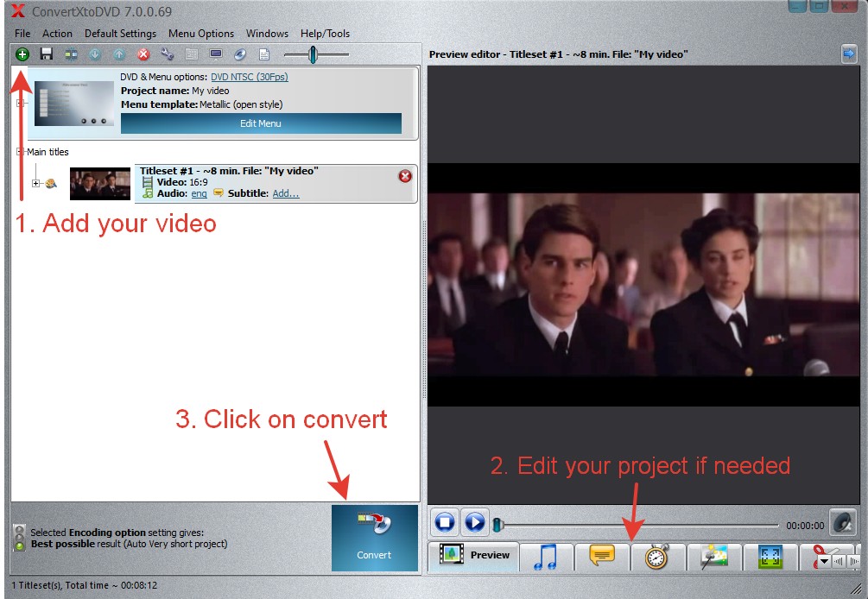The height and width of the screenshot is (599, 868).
Task: Open the audio settings music note tab
Action: 546,558
